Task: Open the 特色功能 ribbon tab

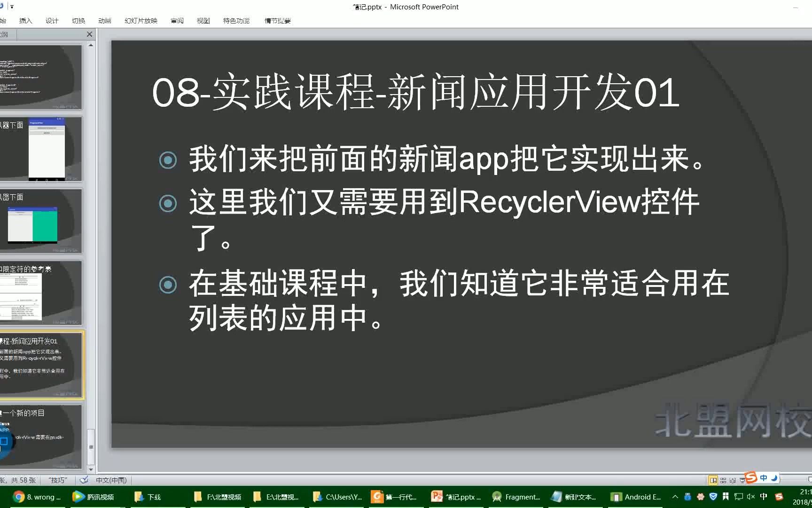Action: (x=236, y=21)
